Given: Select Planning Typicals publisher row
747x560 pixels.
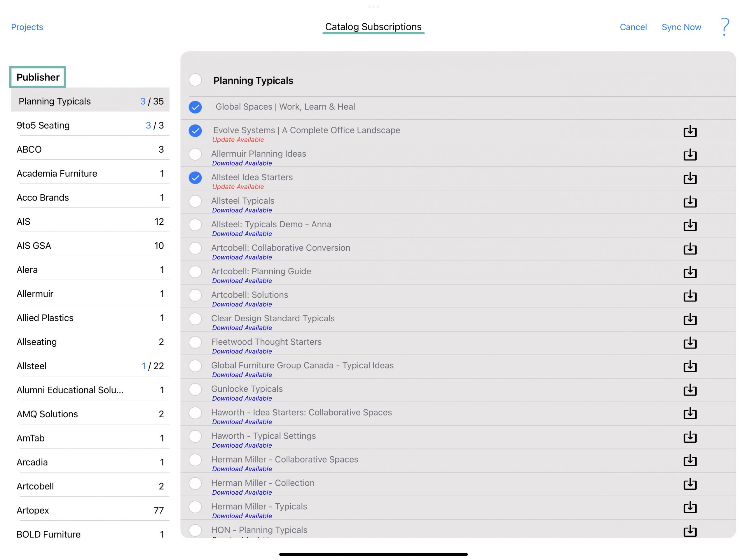Looking at the screenshot, I should pos(90,100).
